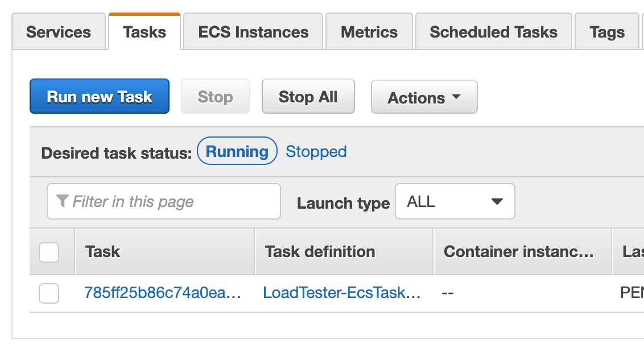Select the Tasks tab
The height and width of the screenshot is (348, 644).
click(x=144, y=32)
